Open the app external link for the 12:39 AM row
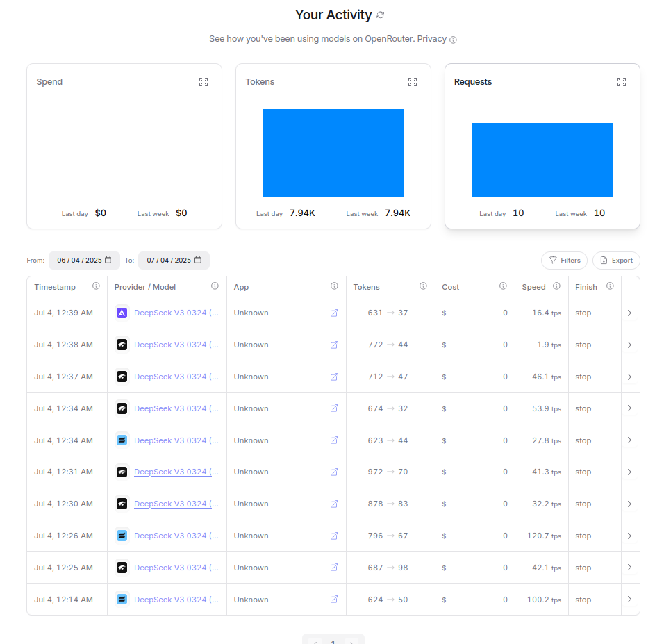Screen dimensions: 664x644 tap(334, 313)
